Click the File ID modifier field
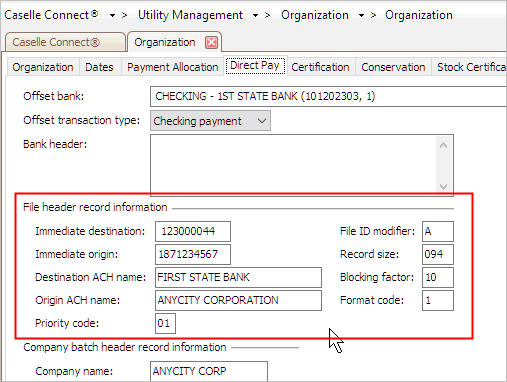507x382 pixels. point(438,231)
